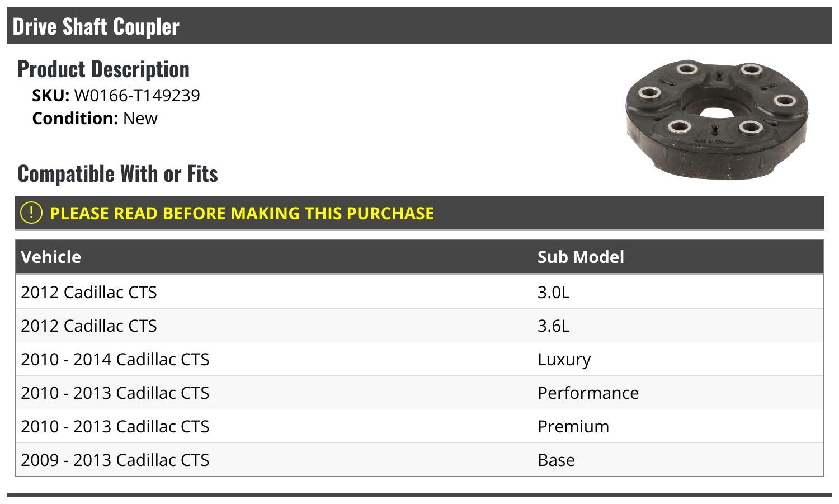
Task: Click the Performance sub model cell
Action: (x=588, y=393)
